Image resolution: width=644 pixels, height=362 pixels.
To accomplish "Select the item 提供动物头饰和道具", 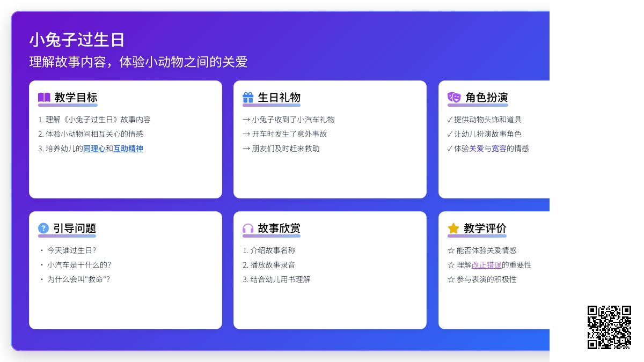I will pos(487,120).
